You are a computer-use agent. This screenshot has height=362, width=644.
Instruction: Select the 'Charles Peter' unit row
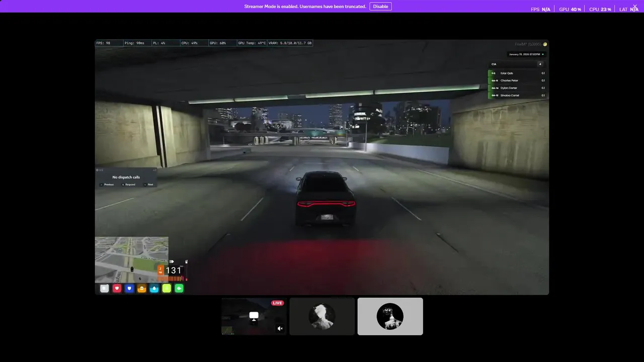(x=517, y=80)
